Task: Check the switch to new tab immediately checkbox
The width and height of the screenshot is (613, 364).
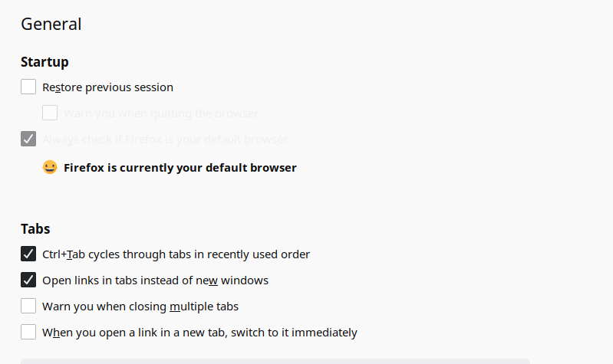Action: 28,332
